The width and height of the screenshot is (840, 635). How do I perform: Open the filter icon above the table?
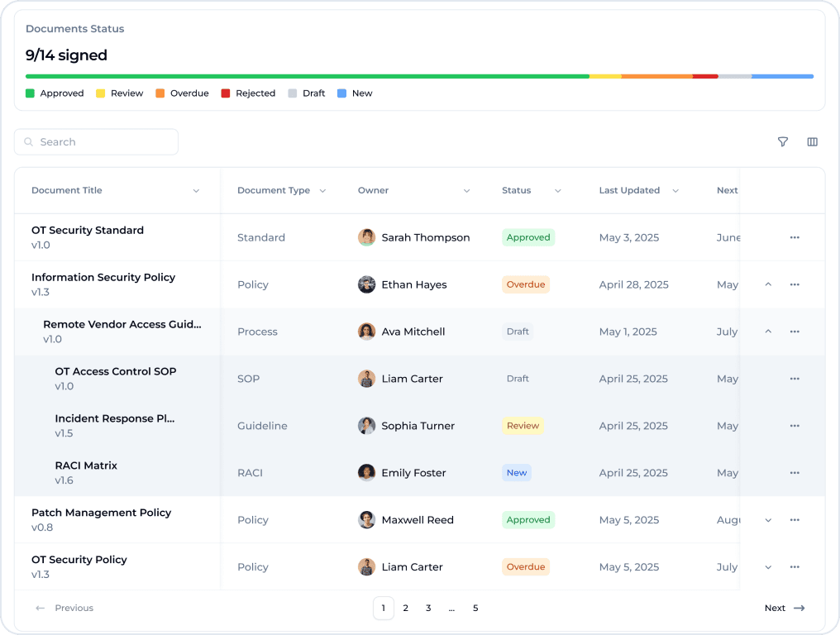[x=783, y=142]
